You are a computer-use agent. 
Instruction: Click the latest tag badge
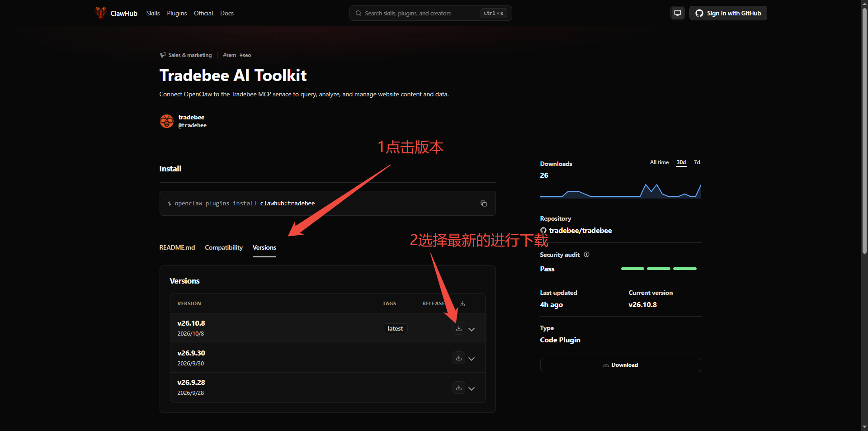tap(395, 328)
